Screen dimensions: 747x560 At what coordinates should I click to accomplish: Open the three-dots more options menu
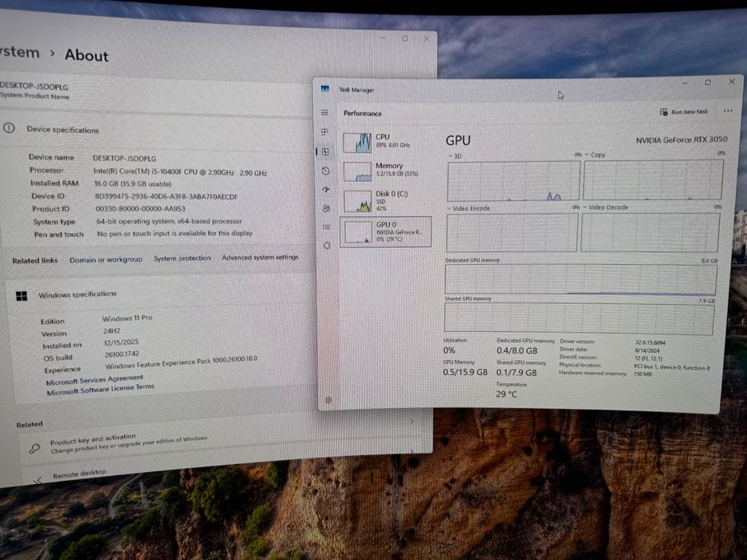coord(728,111)
